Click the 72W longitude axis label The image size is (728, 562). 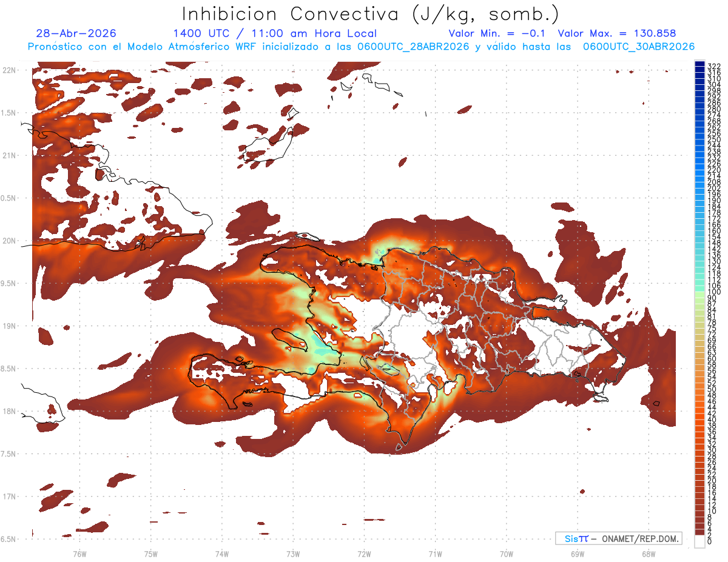click(364, 554)
